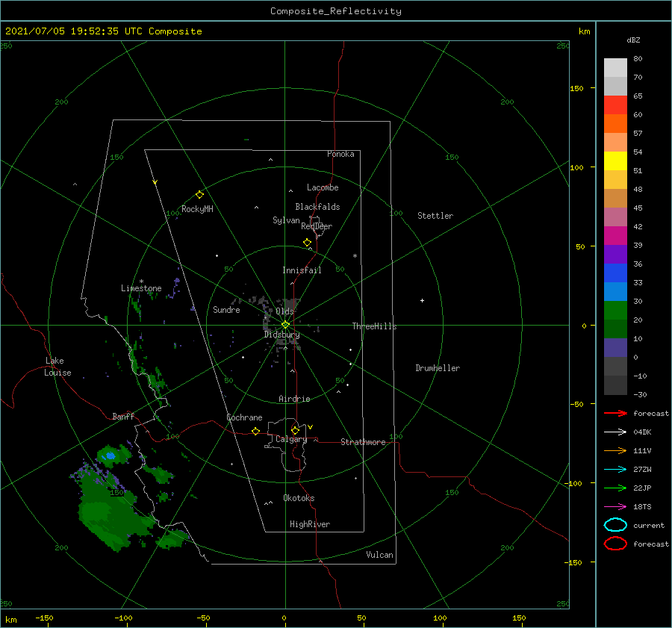Click the yellow V marker right of Calgary diamond
This screenshot has width=672, height=628.
coord(311,427)
